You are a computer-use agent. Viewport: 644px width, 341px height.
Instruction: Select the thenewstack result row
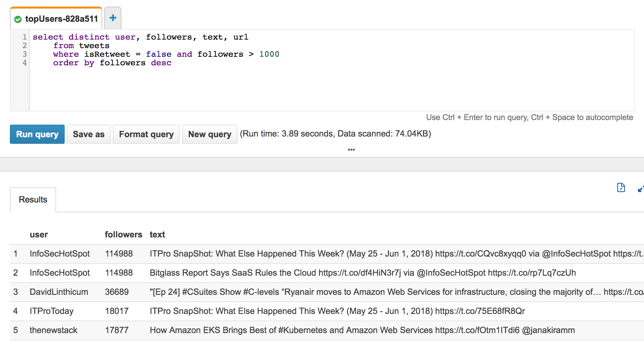pos(327,330)
